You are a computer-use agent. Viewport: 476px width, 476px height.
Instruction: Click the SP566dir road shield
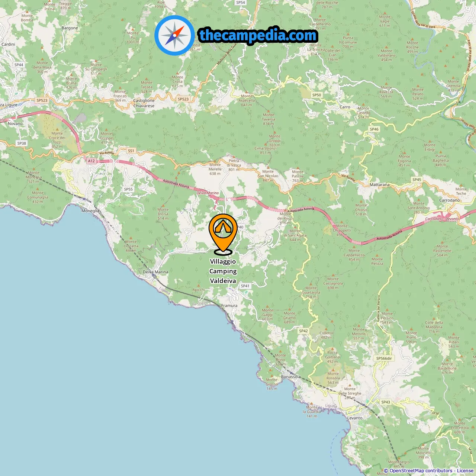pyautogui.click(x=384, y=358)
